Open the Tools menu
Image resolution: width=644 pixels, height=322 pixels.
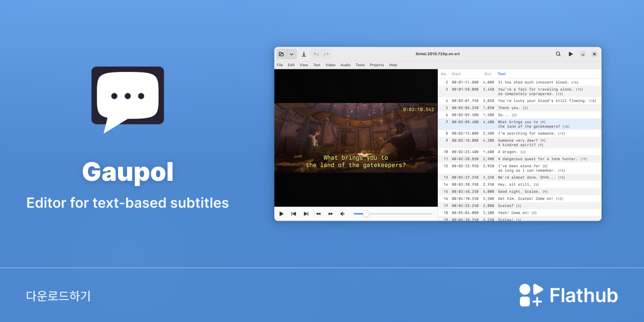pyautogui.click(x=360, y=65)
